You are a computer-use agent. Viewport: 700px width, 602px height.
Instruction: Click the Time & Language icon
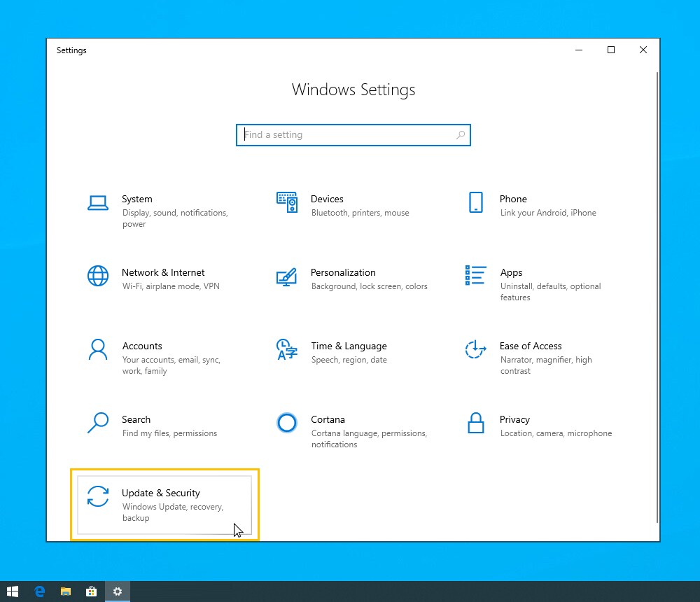(286, 349)
